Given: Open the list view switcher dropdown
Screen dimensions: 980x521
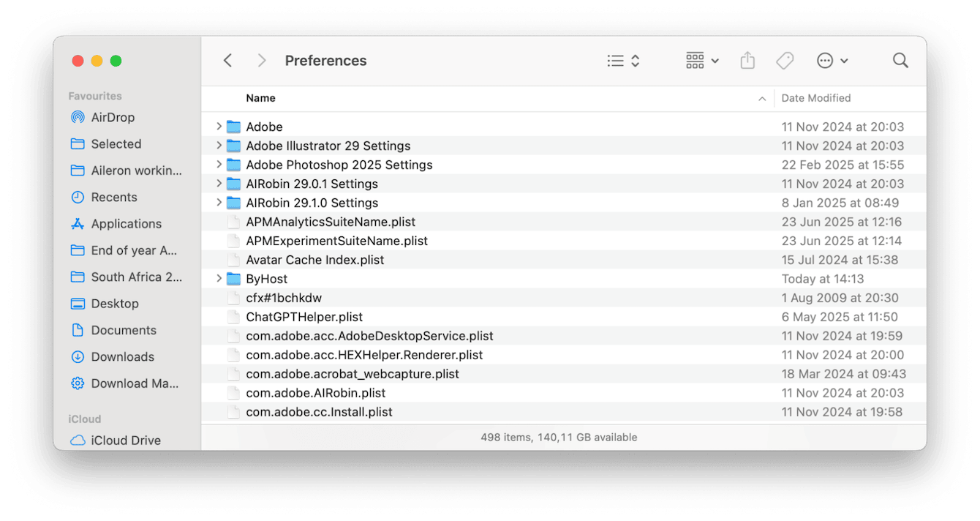Looking at the screenshot, I should click(623, 61).
